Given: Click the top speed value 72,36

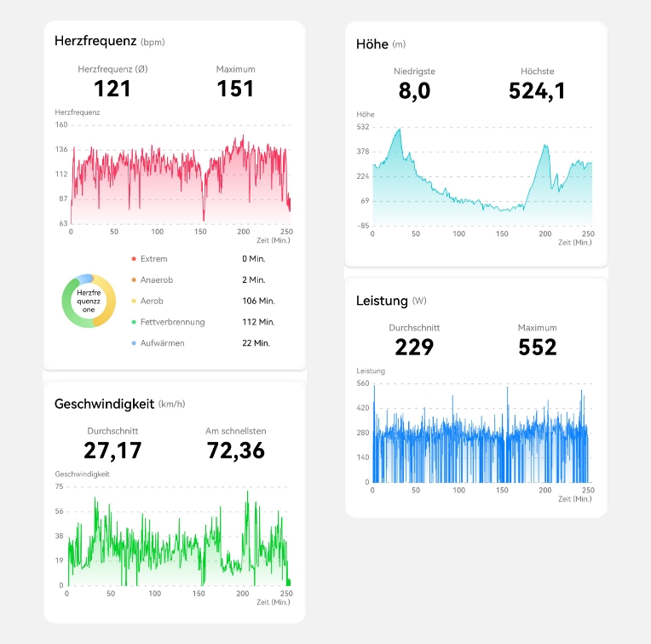Looking at the screenshot, I should tap(235, 450).
